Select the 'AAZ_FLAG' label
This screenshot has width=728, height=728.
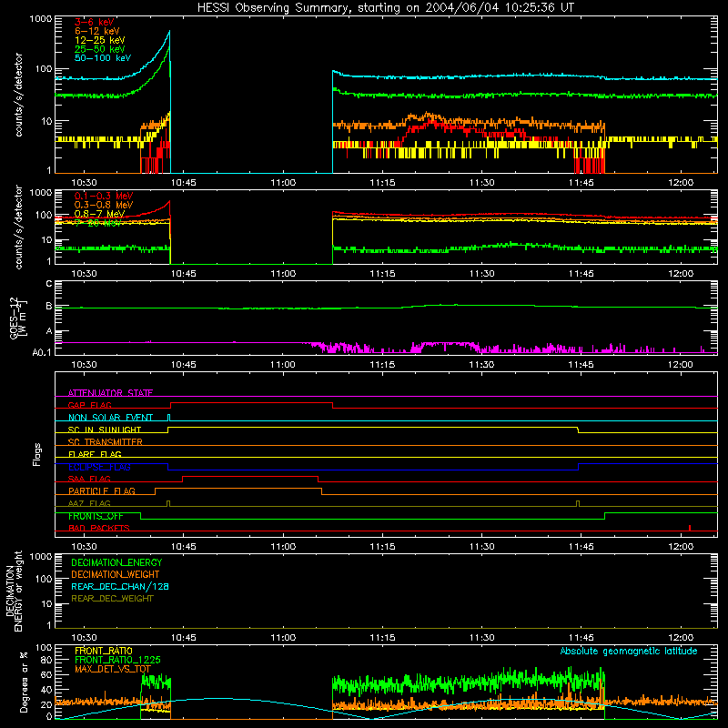click(x=89, y=503)
